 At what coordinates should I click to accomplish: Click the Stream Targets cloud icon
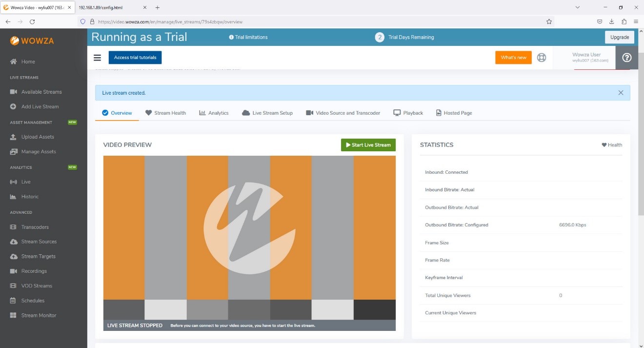tap(14, 256)
